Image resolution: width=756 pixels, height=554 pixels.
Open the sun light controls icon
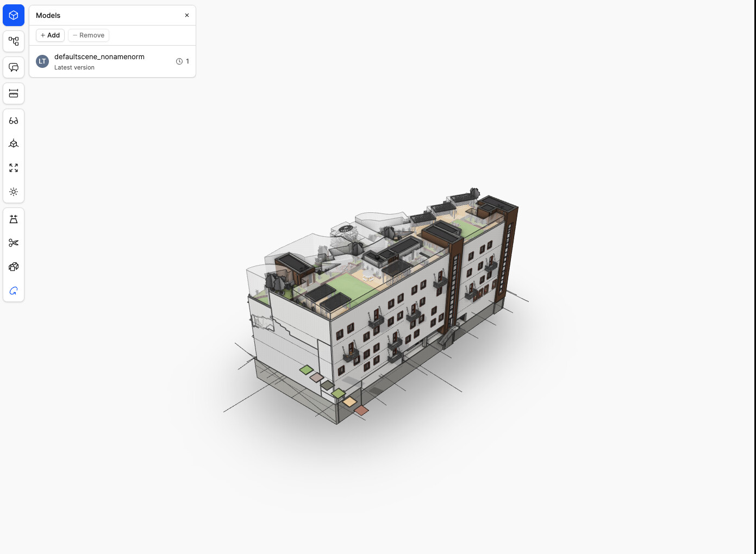(x=14, y=192)
